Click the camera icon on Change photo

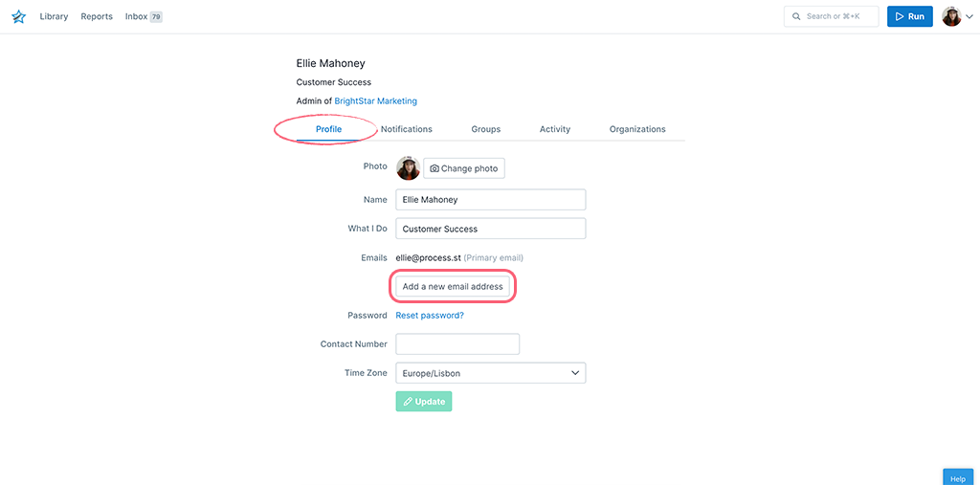tap(434, 168)
